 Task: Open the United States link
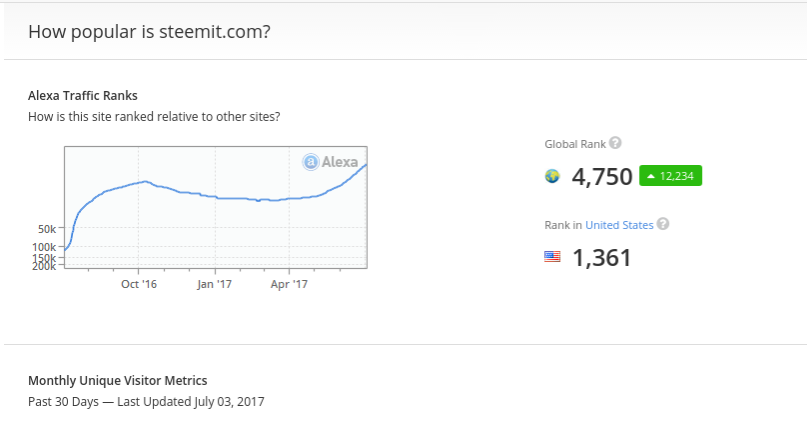coord(619,225)
